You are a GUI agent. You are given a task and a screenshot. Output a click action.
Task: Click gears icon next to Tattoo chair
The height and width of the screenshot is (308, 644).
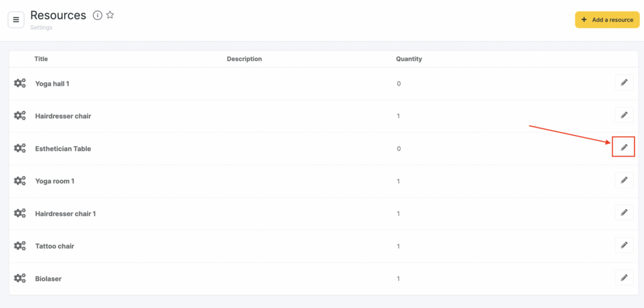[x=20, y=246]
